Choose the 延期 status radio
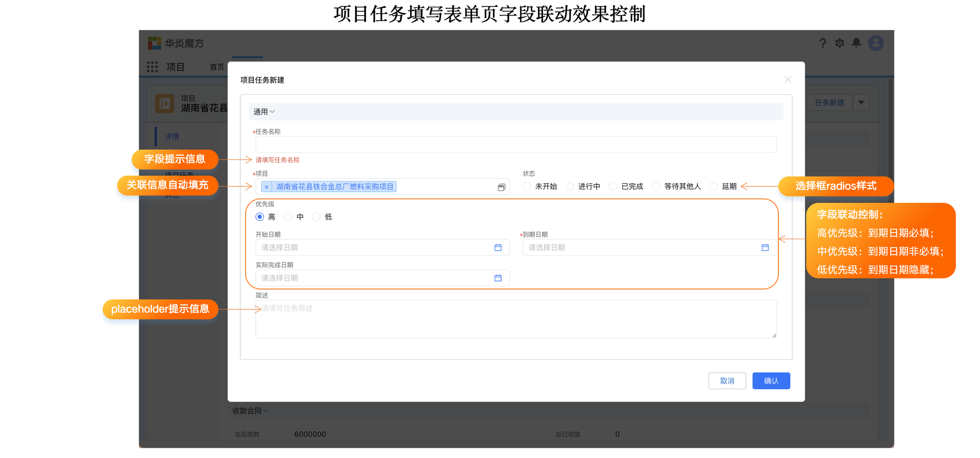 pyautogui.click(x=714, y=186)
